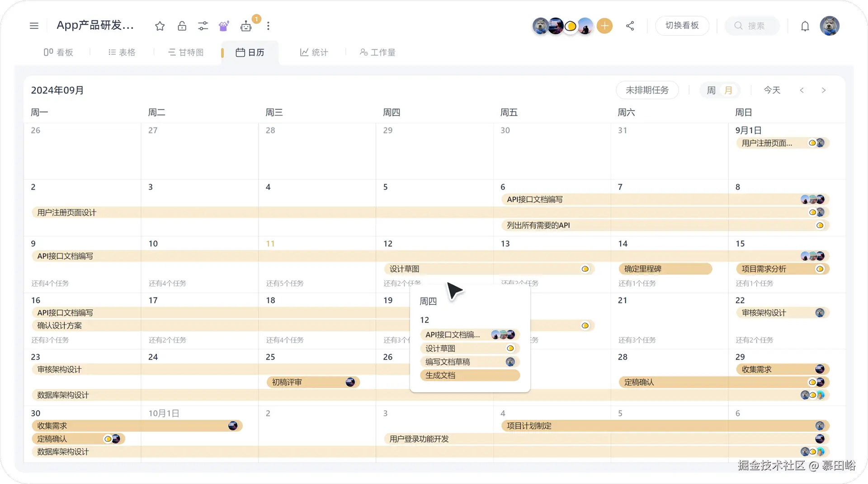The height and width of the screenshot is (484, 868).
Task: Open 确定里程碑 task on day 14
Action: tap(665, 269)
